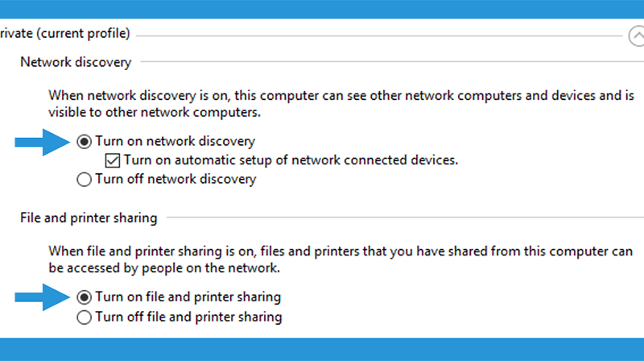Viewport: 644px width, 361px height.
Task: Click the network discovery description paragraph
Action: click(341, 104)
